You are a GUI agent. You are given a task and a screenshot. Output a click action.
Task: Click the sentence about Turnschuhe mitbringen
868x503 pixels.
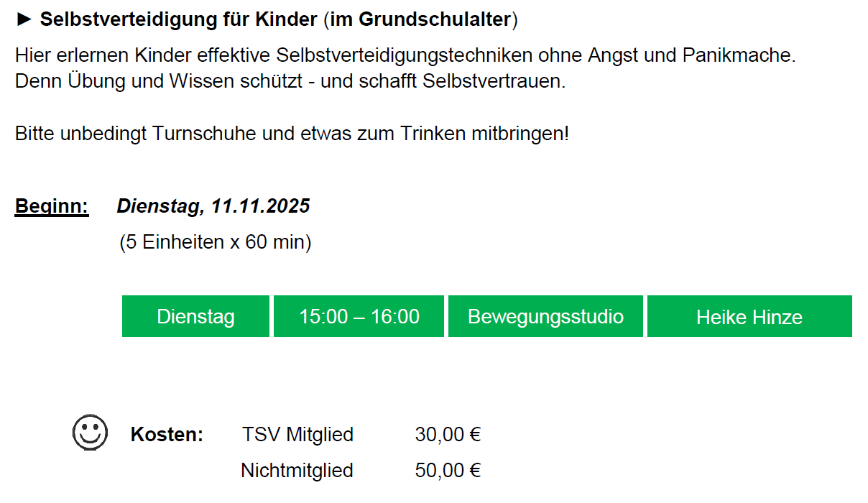(292, 134)
